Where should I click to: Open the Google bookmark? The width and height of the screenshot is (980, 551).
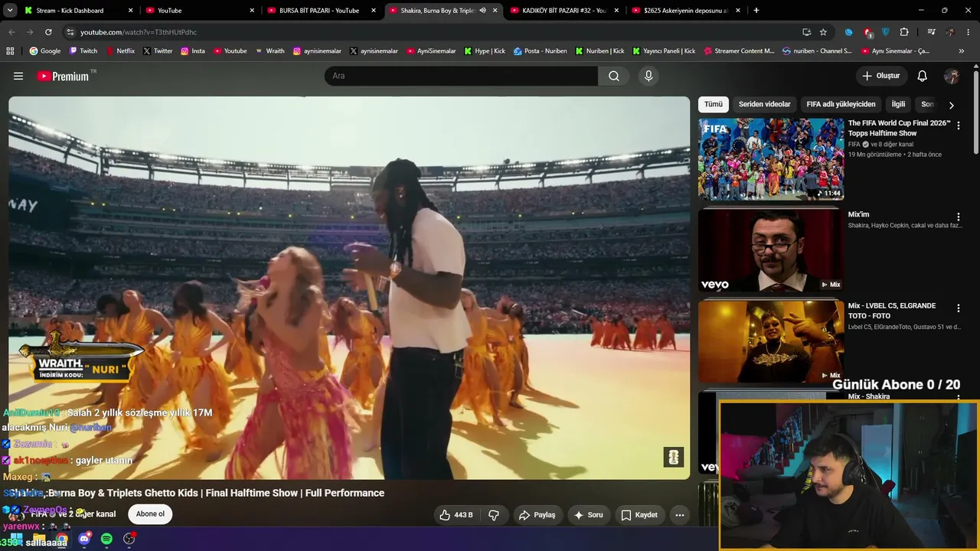point(45,51)
